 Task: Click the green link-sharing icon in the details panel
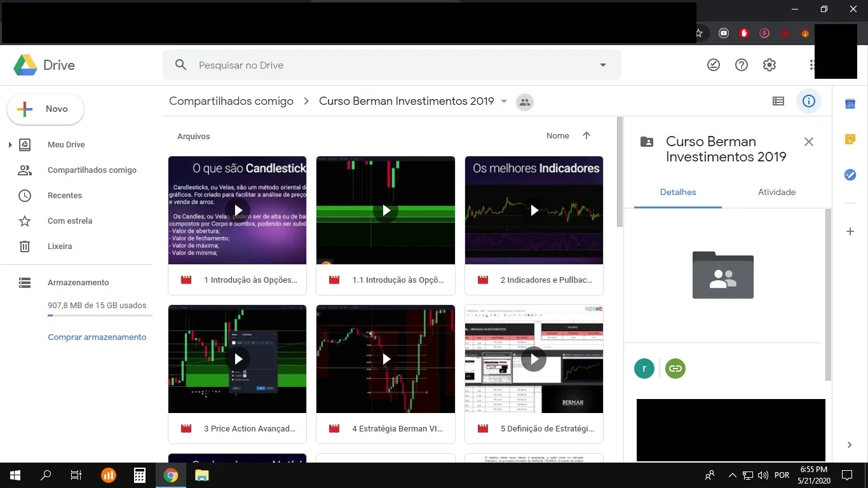click(675, 369)
